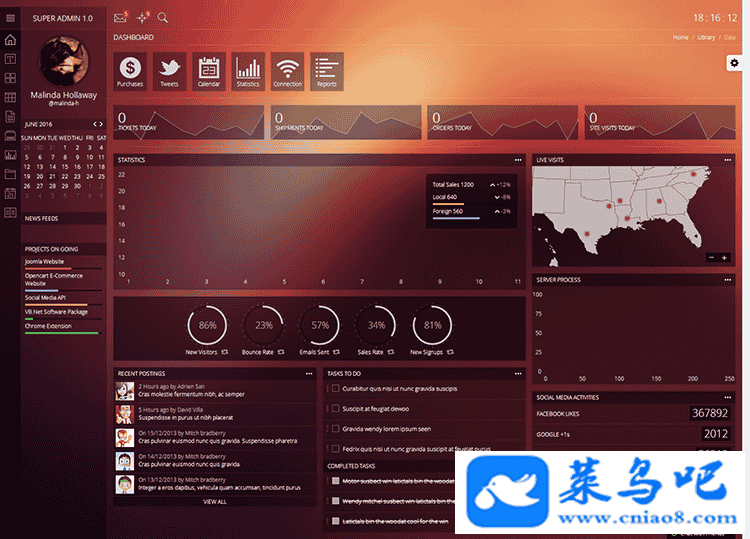Open the Orders Today stat card

click(503, 122)
